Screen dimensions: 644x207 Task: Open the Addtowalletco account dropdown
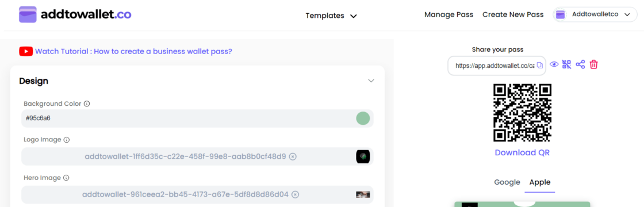[594, 15]
